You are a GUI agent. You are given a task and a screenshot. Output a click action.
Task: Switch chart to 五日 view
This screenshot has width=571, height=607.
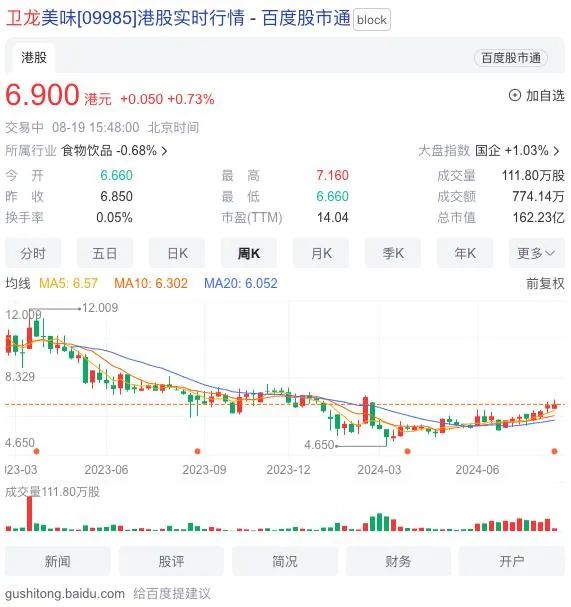pyautogui.click(x=105, y=254)
